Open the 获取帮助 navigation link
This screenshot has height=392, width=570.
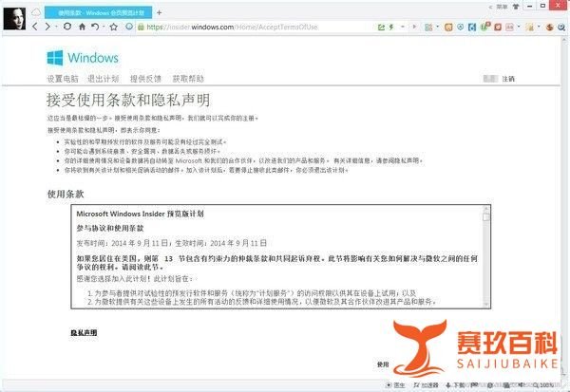click(188, 79)
